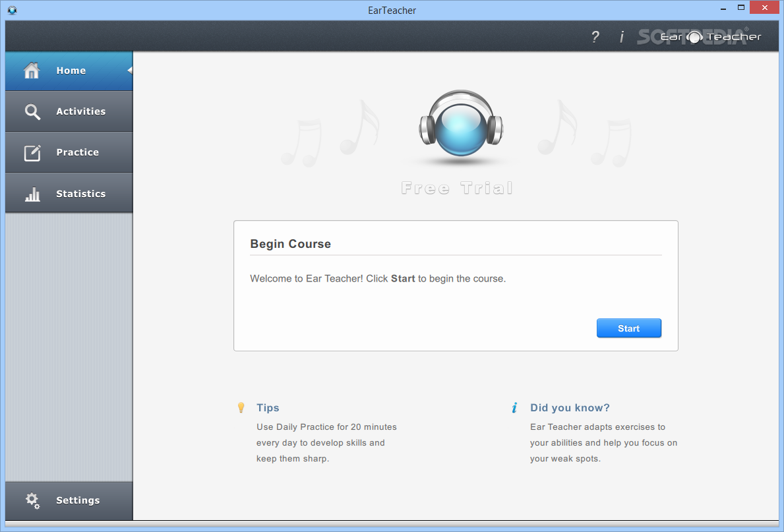Image resolution: width=784 pixels, height=532 pixels.
Task: Close the EarTeacher window
Action: pos(764,7)
